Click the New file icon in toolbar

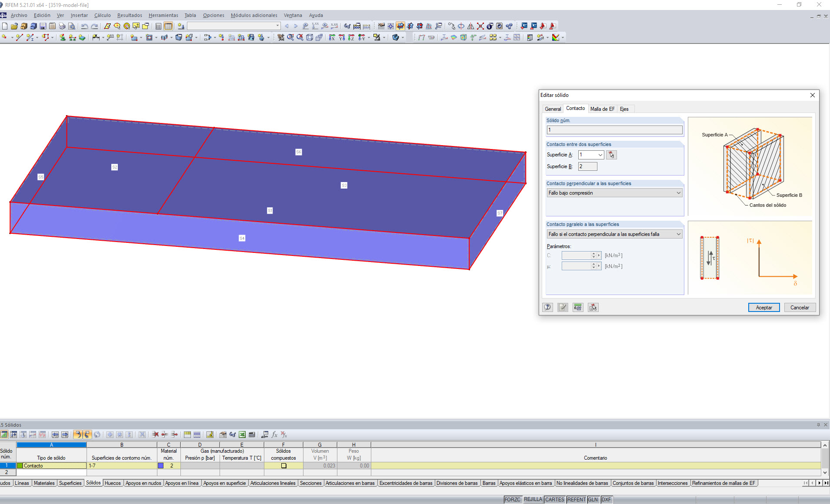5,26
